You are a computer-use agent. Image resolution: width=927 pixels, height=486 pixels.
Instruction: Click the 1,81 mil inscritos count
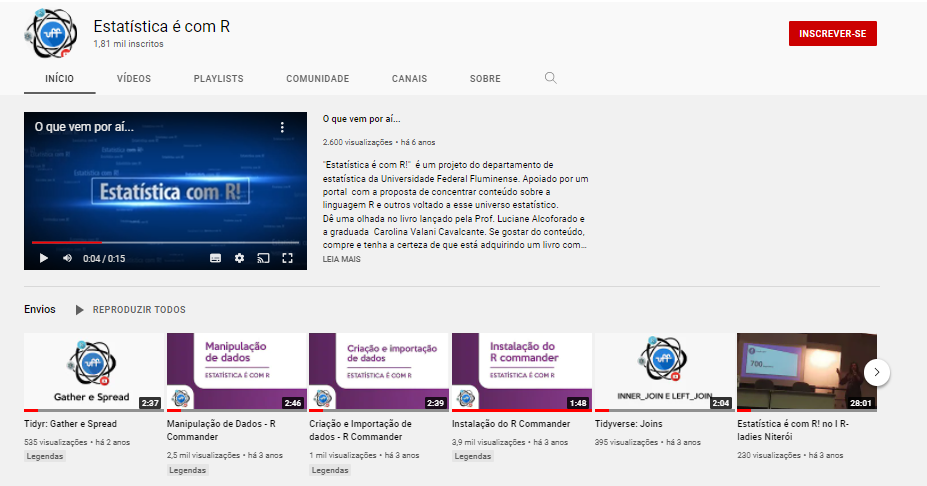[x=128, y=44]
